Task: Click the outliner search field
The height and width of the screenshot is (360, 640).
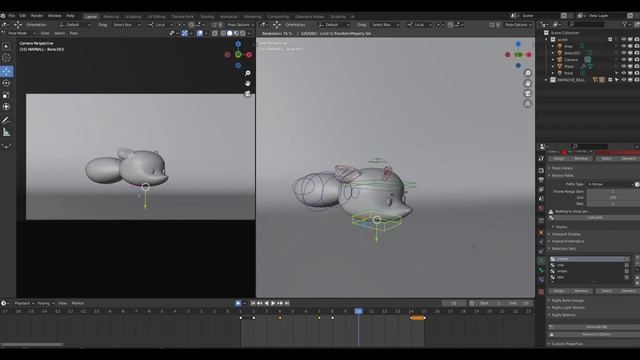Action: click(586, 25)
